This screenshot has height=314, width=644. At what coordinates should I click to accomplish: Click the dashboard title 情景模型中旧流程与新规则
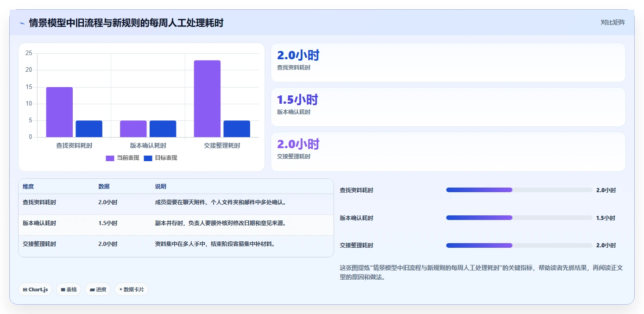[126, 23]
